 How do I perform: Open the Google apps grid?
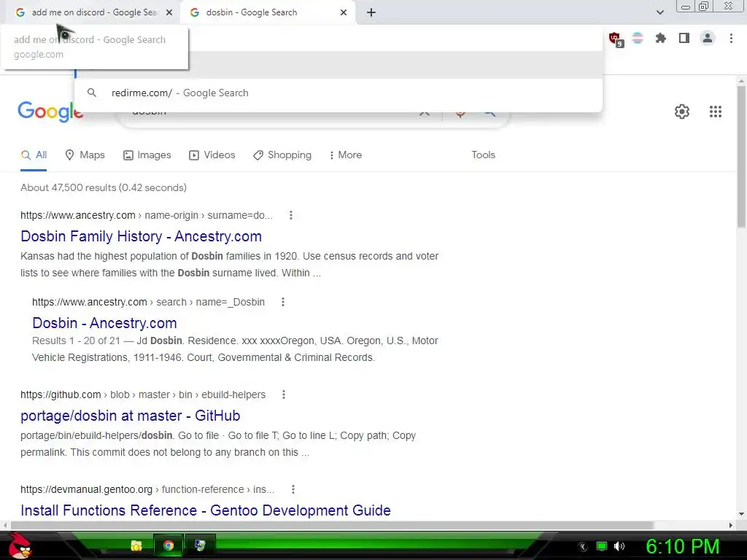[x=715, y=112]
